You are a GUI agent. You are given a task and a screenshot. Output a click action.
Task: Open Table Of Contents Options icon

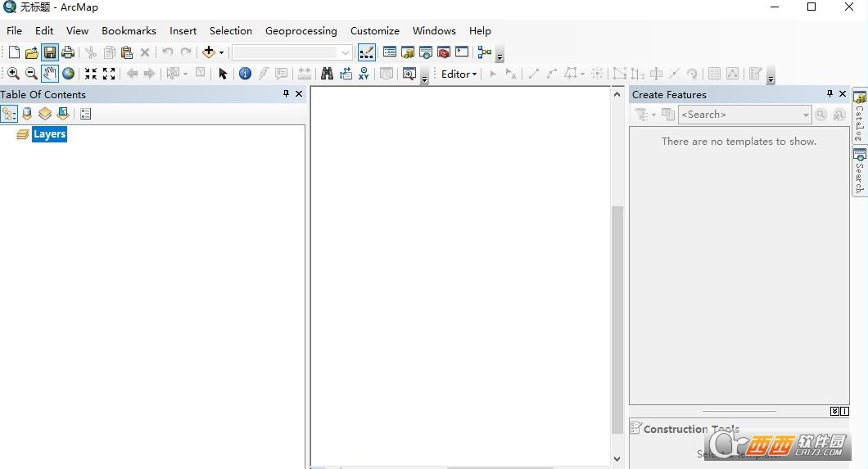(x=85, y=114)
